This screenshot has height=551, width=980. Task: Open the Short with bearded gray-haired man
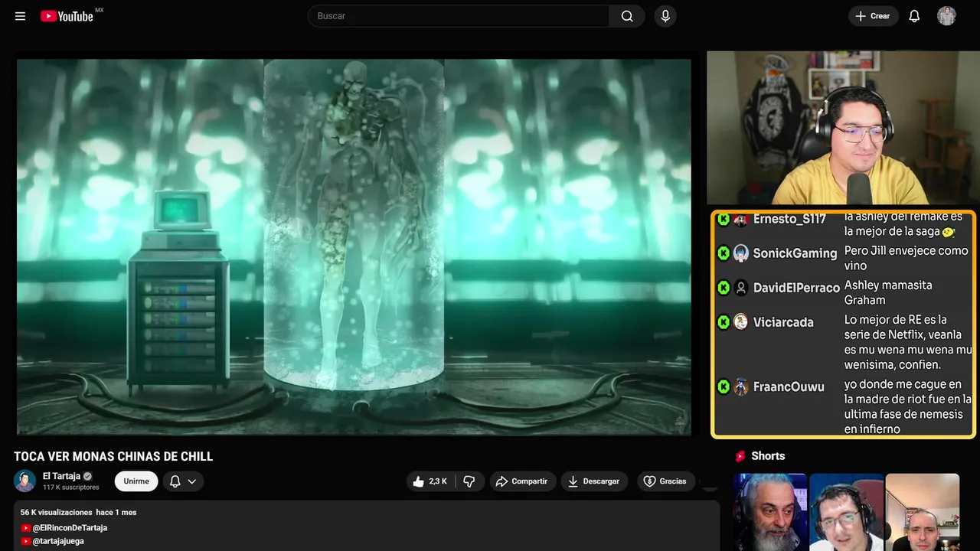pos(769,512)
